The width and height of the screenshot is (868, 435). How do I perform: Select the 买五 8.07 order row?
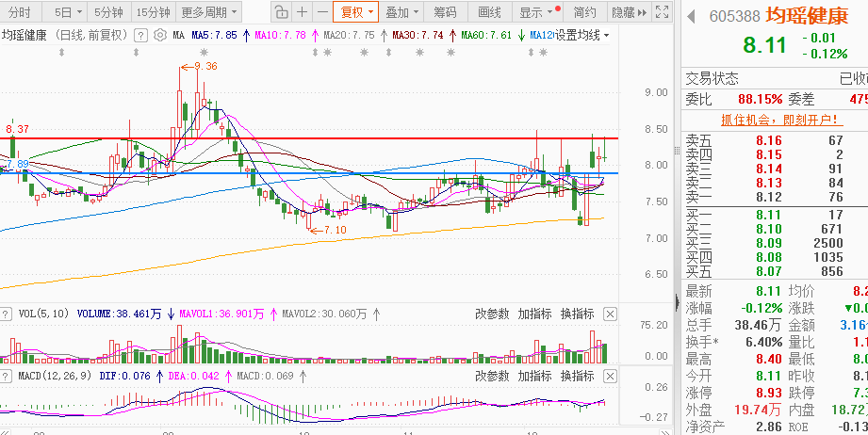pyautogui.click(x=775, y=271)
